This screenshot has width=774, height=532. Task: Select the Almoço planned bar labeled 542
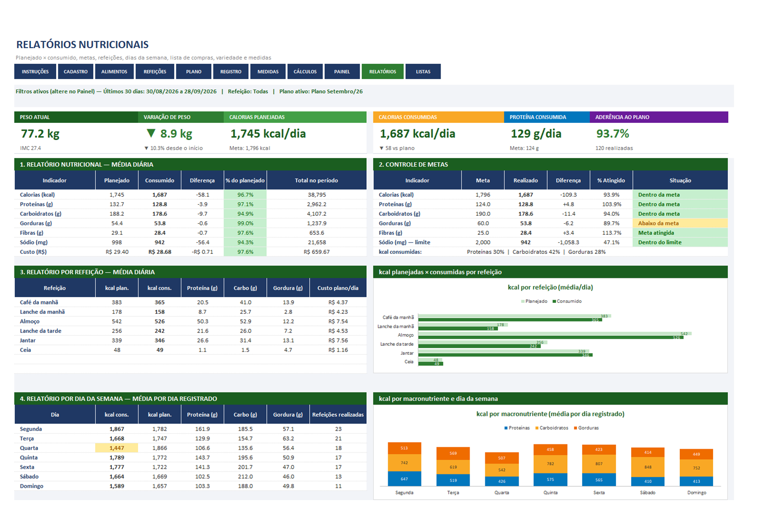pyautogui.click(x=555, y=333)
